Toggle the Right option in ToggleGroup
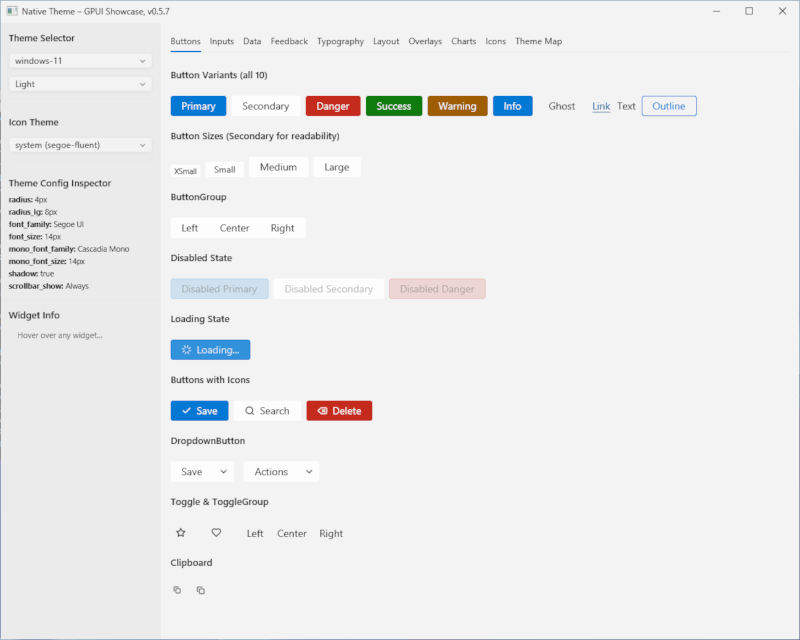 point(331,533)
